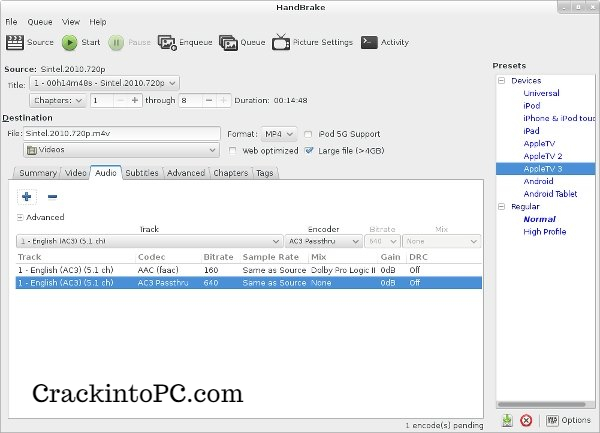This screenshot has width=600, height=433.
Task: Select the AC3 Passthru audio track row
Action: point(249,283)
